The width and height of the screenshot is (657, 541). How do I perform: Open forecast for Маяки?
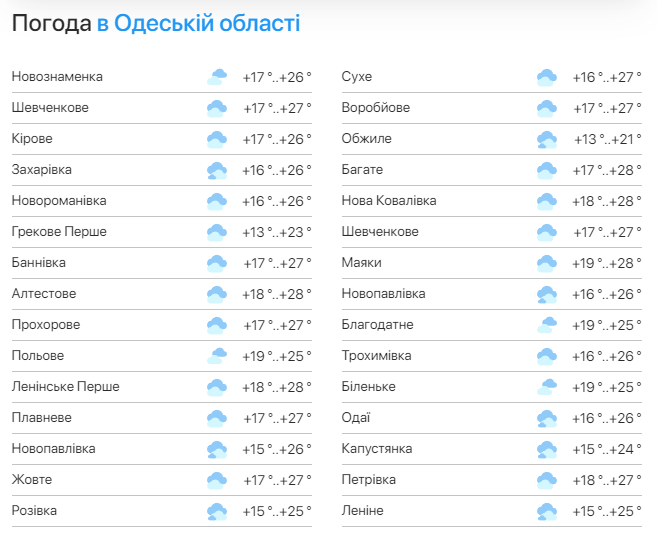(x=361, y=263)
